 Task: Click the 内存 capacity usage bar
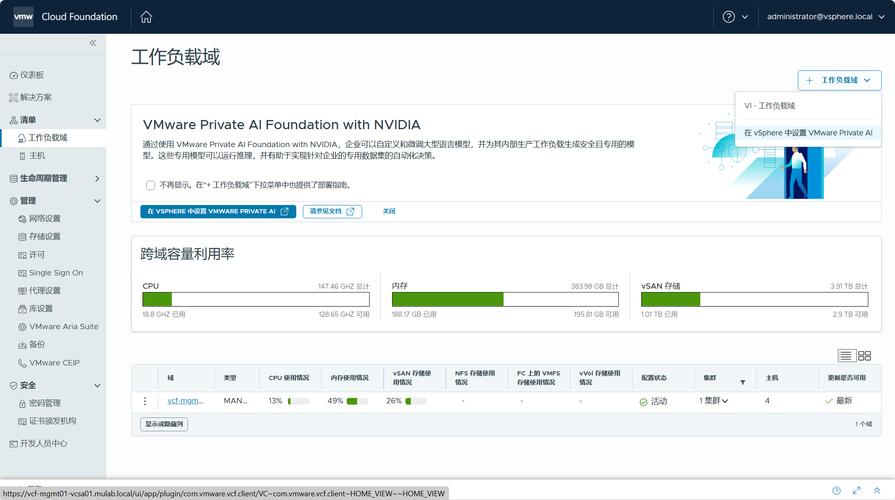(505, 299)
